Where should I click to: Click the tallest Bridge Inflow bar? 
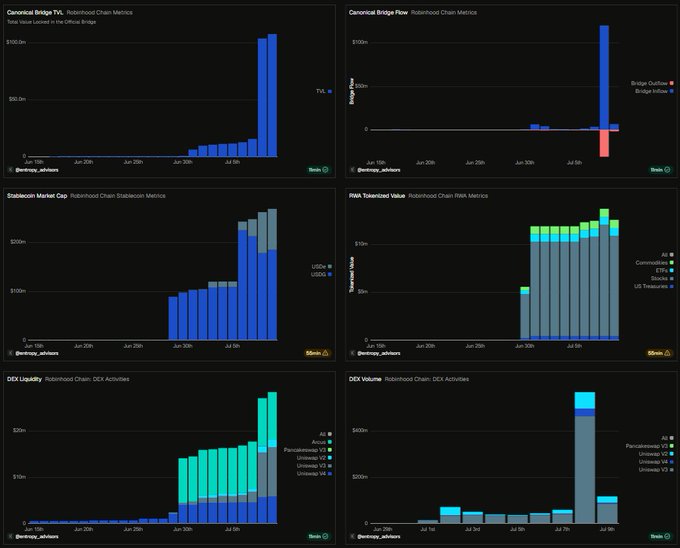(604, 77)
